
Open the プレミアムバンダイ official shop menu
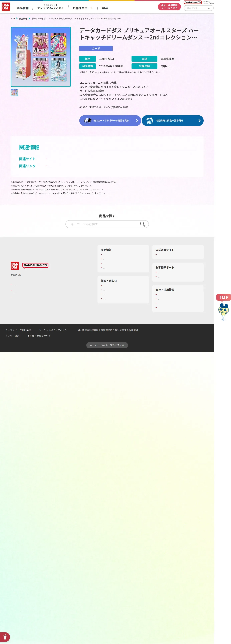[50, 7]
